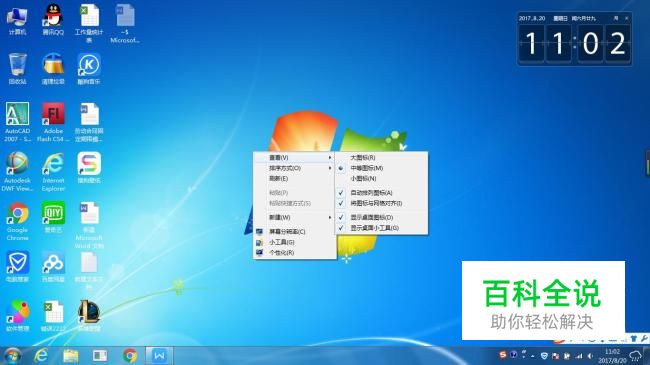650x365 pixels.
Task: Toggle Show desktop gadgets checkmark
Action: pyautogui.click(x=381, y=228)
